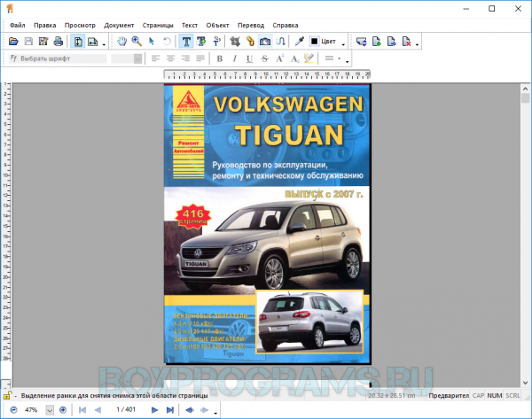Select the blue line path tool icon
The height and width of the screenshot is (419, 532).
(280, 42)
